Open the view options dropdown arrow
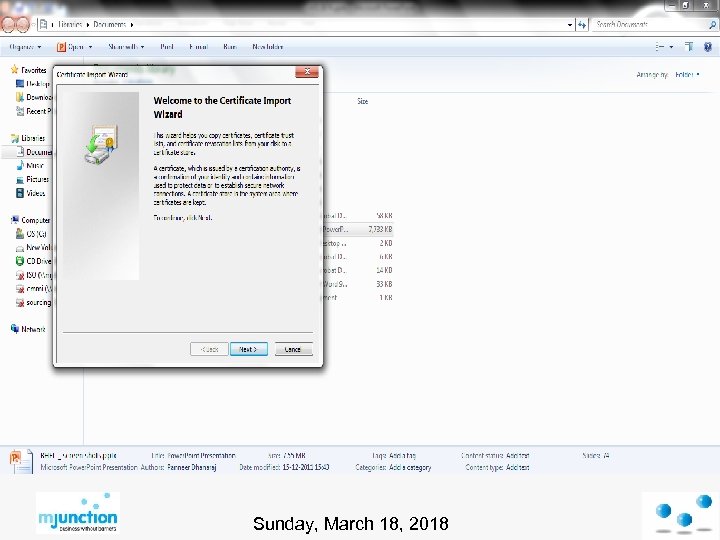 click(671, 47)
